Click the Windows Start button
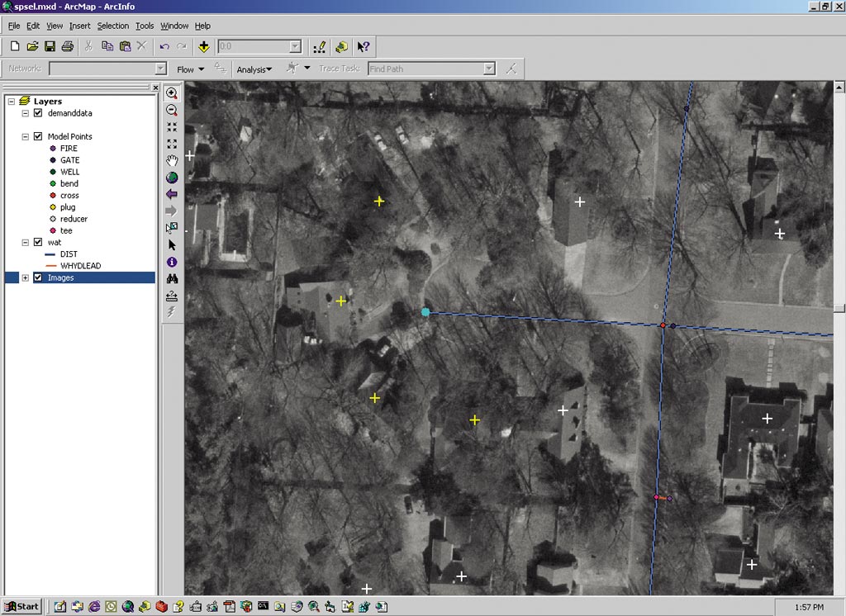Image resolution: width=846 pixels, height=616 pixels. [x=21, y=606]
